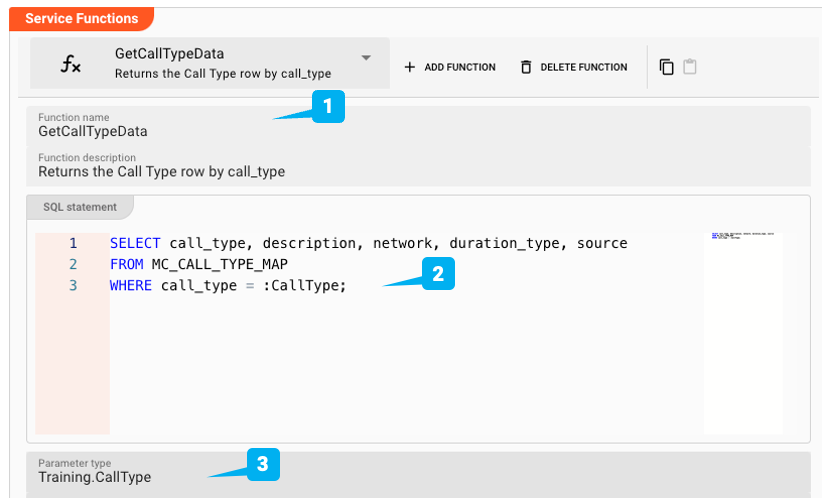Screen dimensions: 822x498
Task: Select the Service Functions tab
Action: 81,18
